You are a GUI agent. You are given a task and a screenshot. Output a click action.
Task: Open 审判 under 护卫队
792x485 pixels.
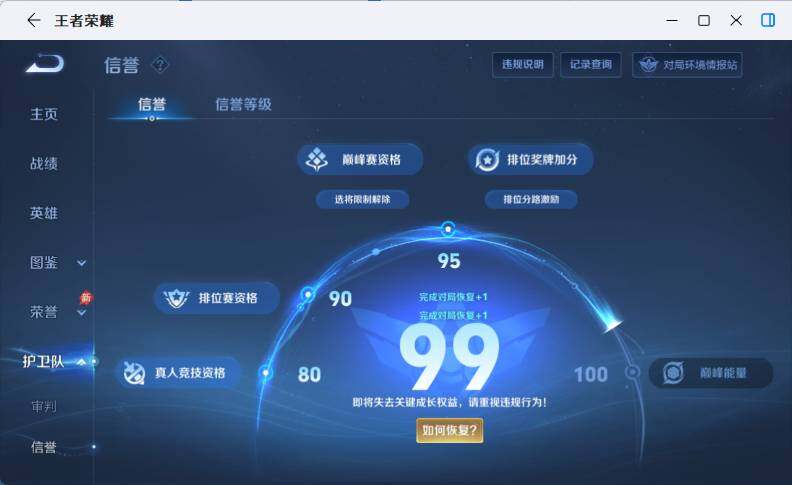[44, 406]
